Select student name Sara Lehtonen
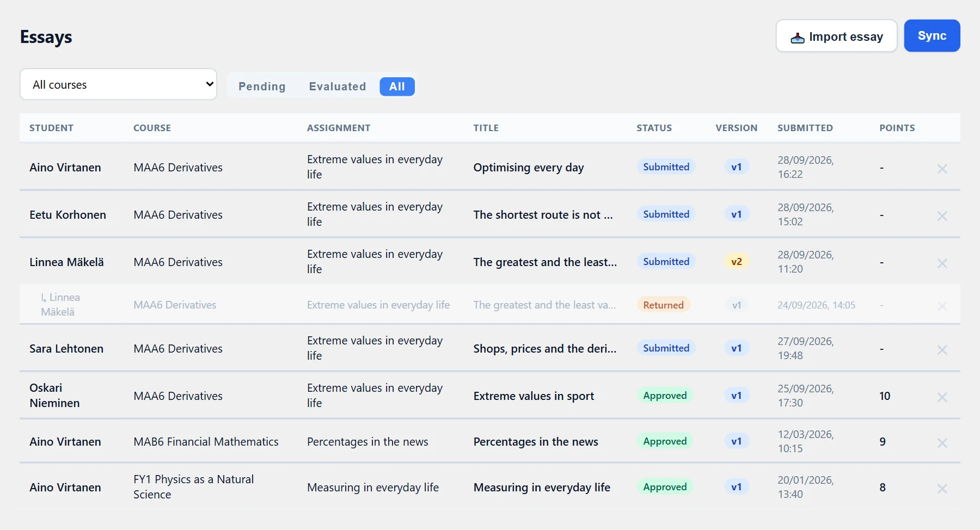 tap(66, 349)
